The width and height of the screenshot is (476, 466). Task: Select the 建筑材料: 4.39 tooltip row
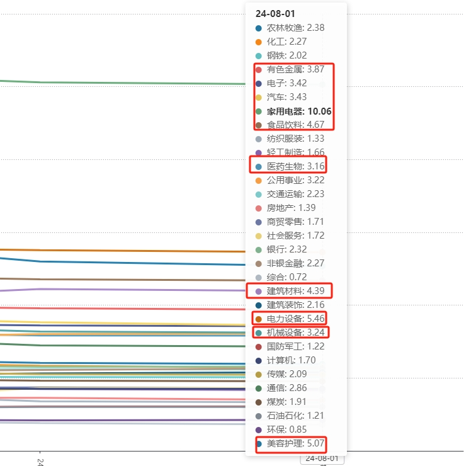(290, 291)
